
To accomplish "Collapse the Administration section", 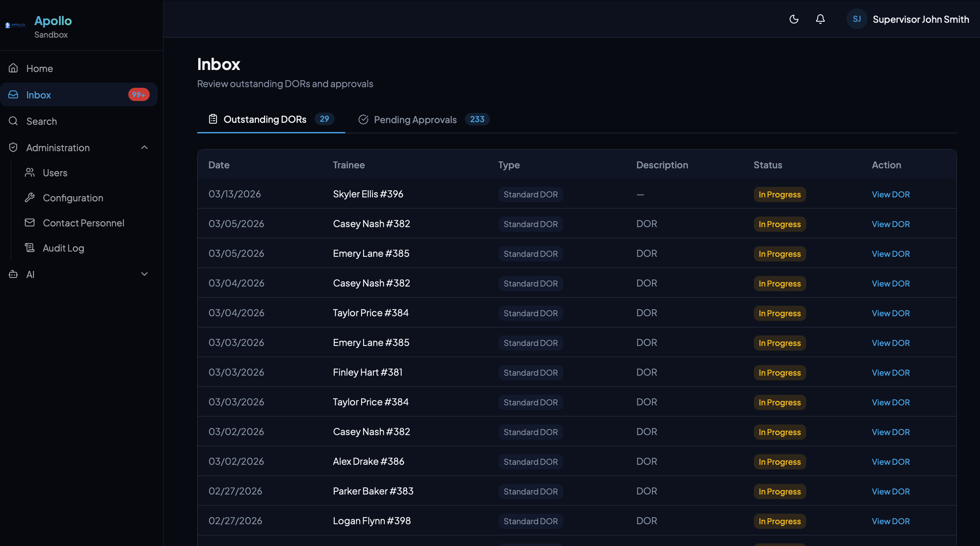I will [144, 147].
